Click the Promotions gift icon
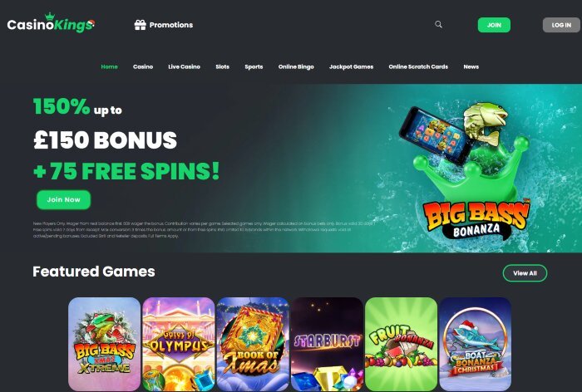This screenshot has width=582, height=392. [140, 25]
